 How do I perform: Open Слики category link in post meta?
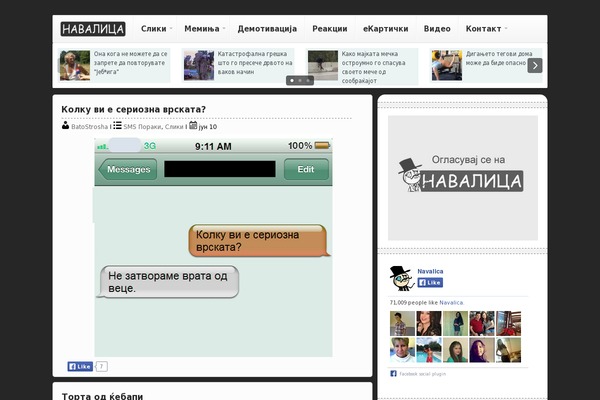[174, 127]
